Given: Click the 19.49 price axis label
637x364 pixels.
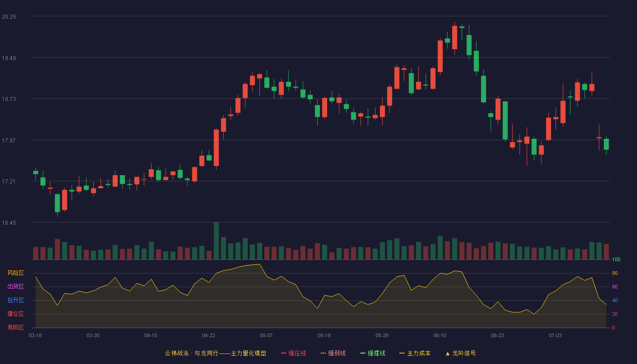Looking at the screenshot, I should coord(9,58).
